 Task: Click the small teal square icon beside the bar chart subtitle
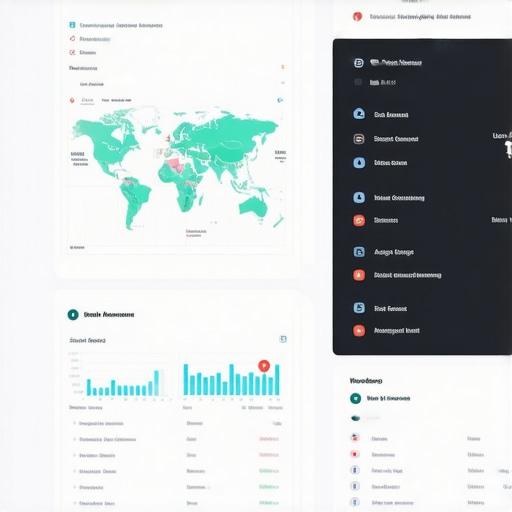click(x=283, y=339)
